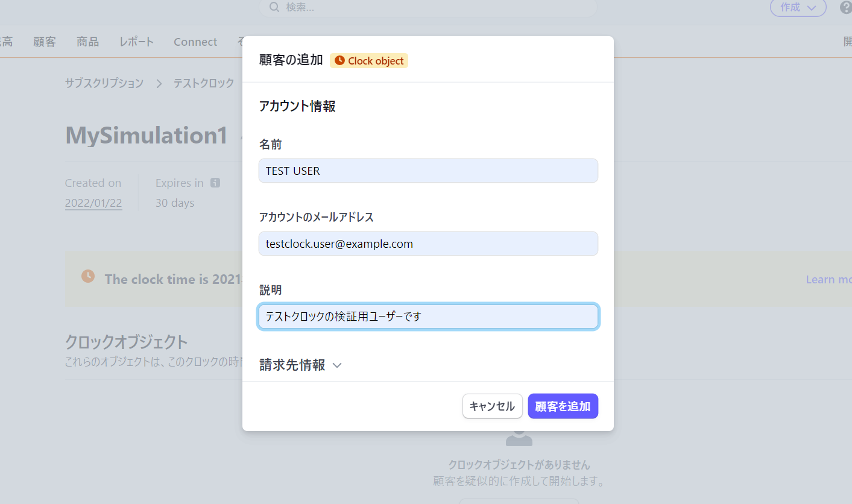Screen dimensions: 852x504
Task: Click the キャンセル button
Action: pos(492,406)
